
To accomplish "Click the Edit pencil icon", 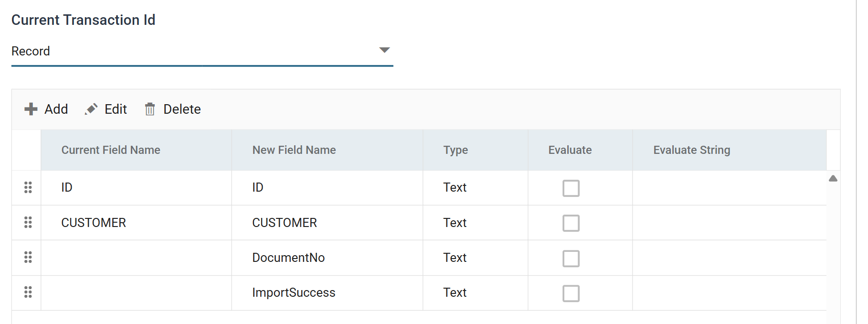I will pyautogui.click(x=91, y=109).
